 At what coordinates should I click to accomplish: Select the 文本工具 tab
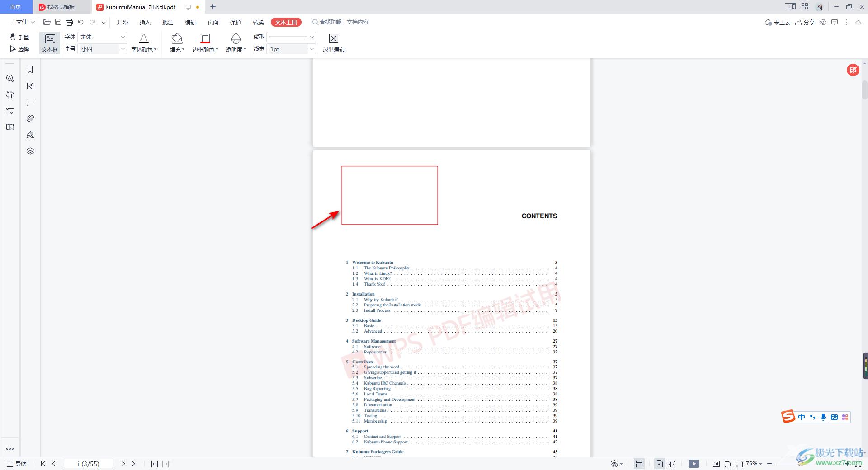tap(286, 22)
